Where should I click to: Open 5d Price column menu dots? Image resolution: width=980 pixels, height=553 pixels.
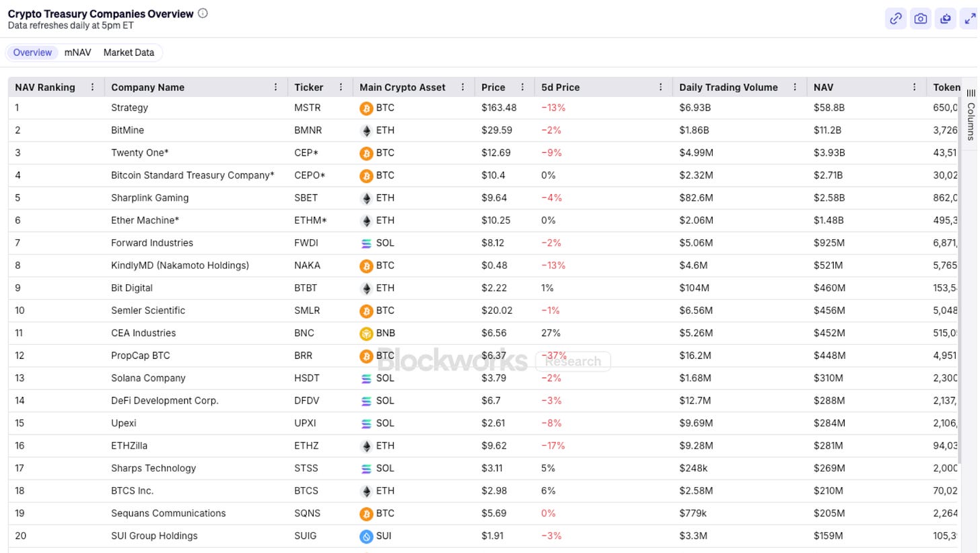660,87
